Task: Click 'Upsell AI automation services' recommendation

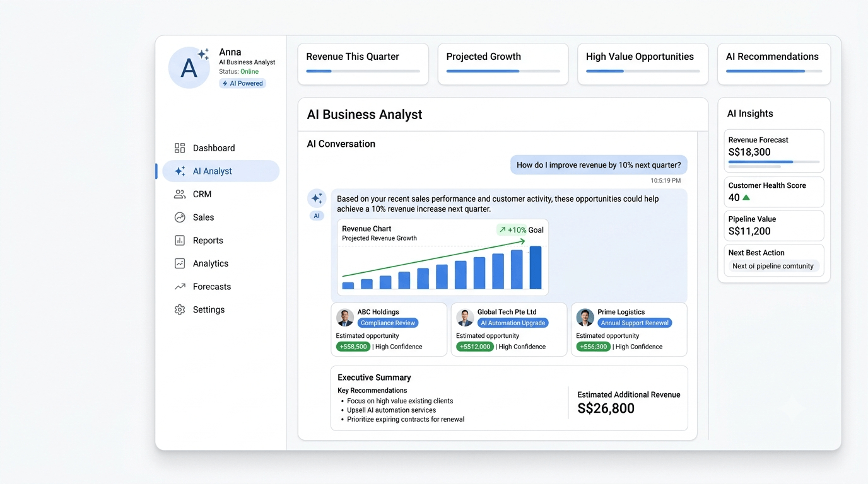Action: [x=391, y=410]
